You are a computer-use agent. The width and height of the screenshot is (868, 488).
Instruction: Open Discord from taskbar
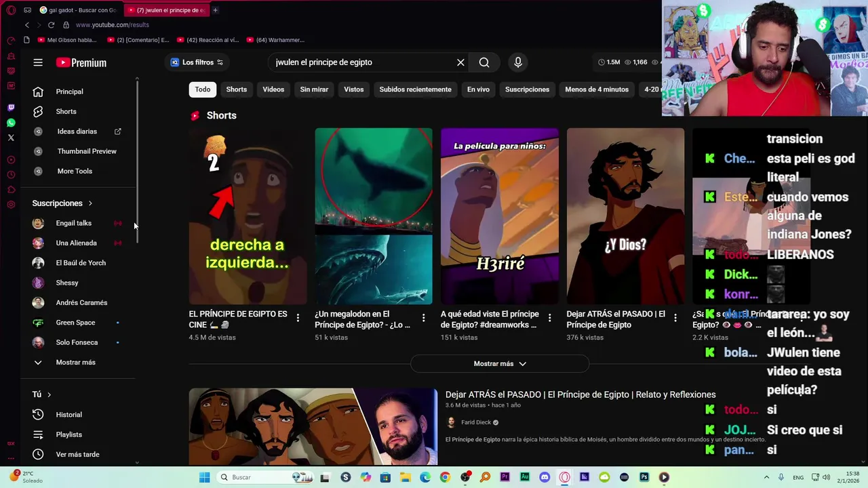click(545, 477)
